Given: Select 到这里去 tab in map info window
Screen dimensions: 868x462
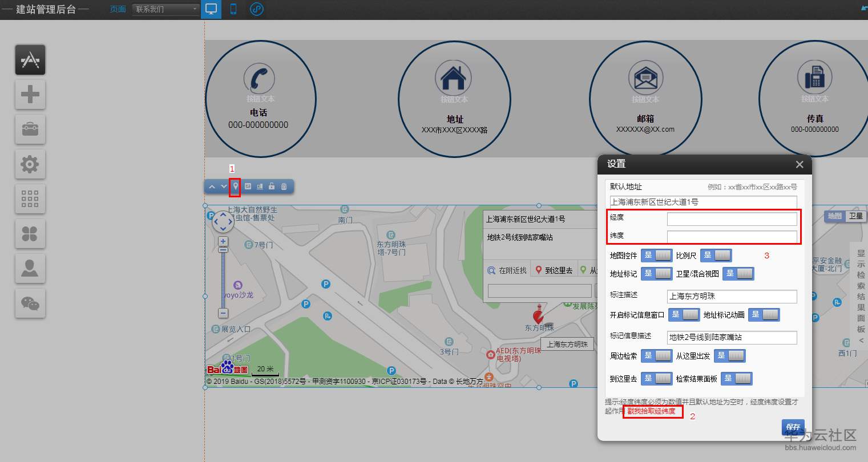Looking at the screenshot, I should pos(554,270).
